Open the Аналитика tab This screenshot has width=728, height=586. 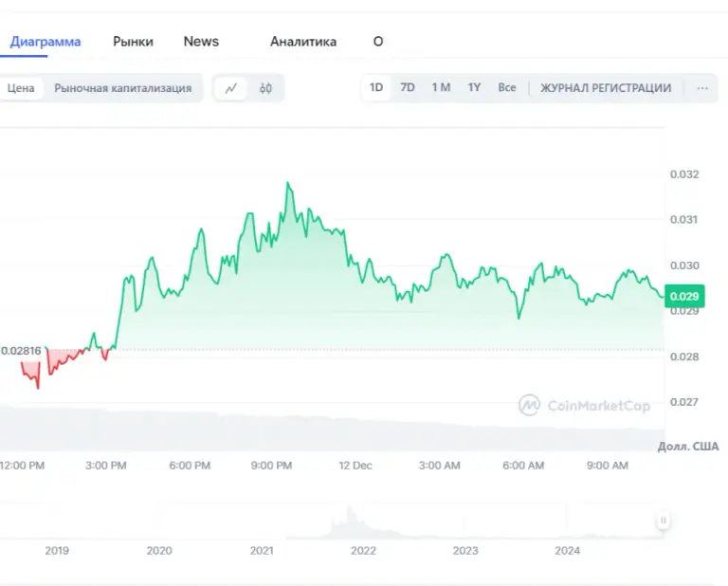coord(303,42)
